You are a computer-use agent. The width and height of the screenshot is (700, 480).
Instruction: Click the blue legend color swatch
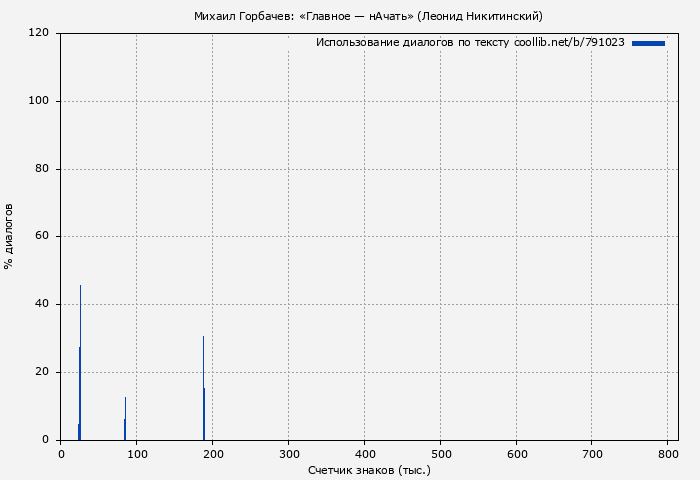pos(648,43)
